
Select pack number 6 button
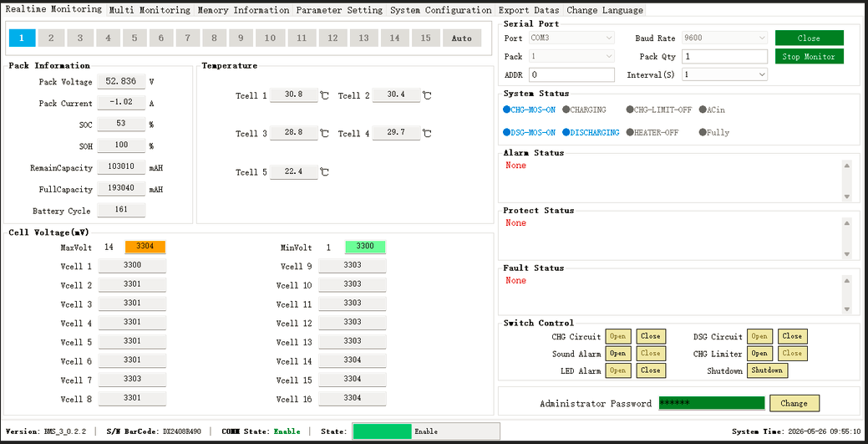pos(161,38)
